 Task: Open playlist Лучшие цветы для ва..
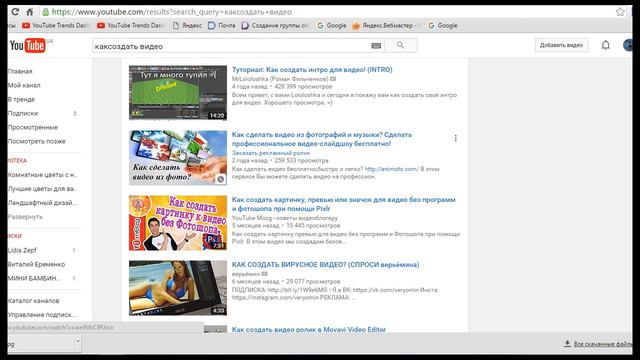(42, 189)
